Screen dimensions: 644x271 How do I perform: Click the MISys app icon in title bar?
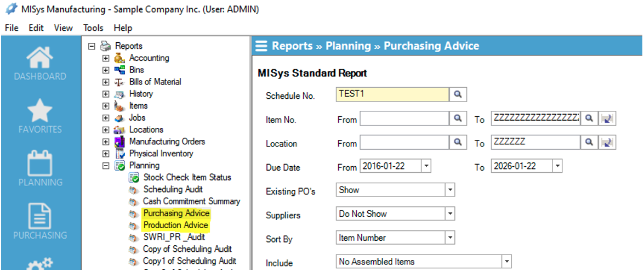click(x=11, y=9)
